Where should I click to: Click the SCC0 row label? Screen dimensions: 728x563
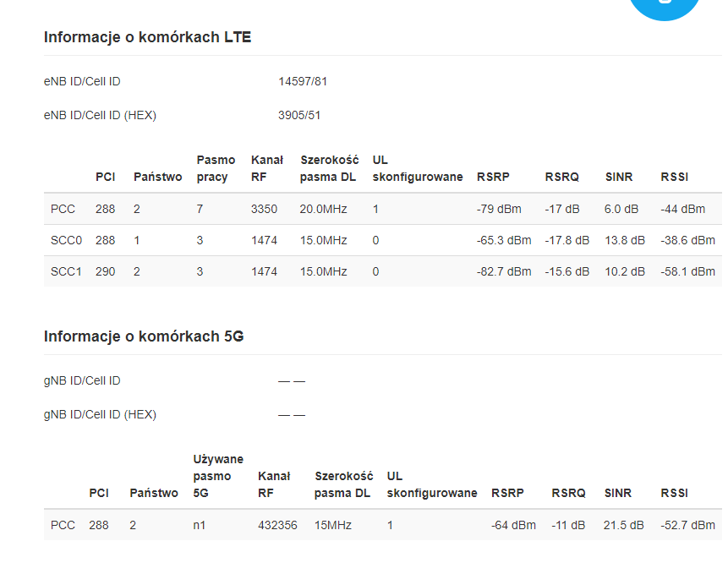pos(66,241)
